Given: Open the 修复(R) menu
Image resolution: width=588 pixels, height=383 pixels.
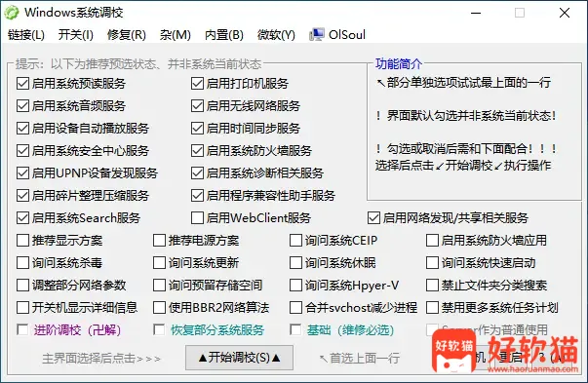Looking at the screenshot, I should tap(127, 35).
